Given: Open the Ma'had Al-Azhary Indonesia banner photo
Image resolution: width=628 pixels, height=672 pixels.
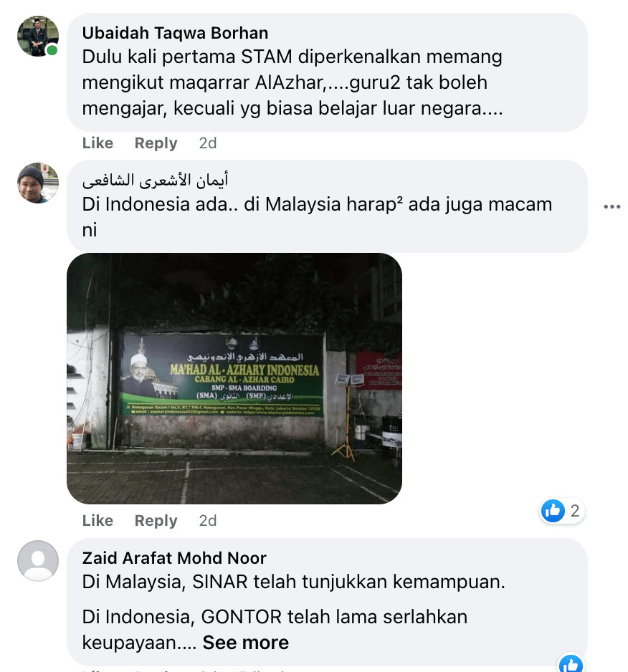Looking at the screenshot, I should [x=234, y=378].
